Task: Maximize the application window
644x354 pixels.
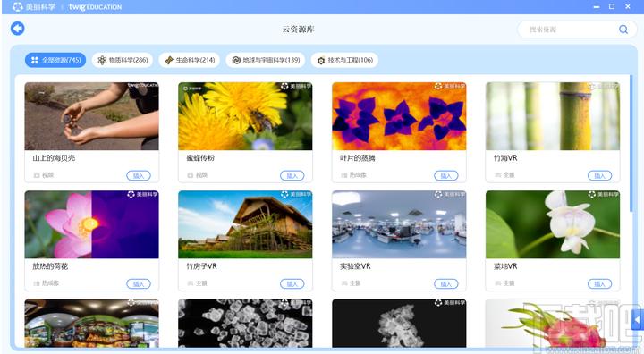Action: click(612, 6)
